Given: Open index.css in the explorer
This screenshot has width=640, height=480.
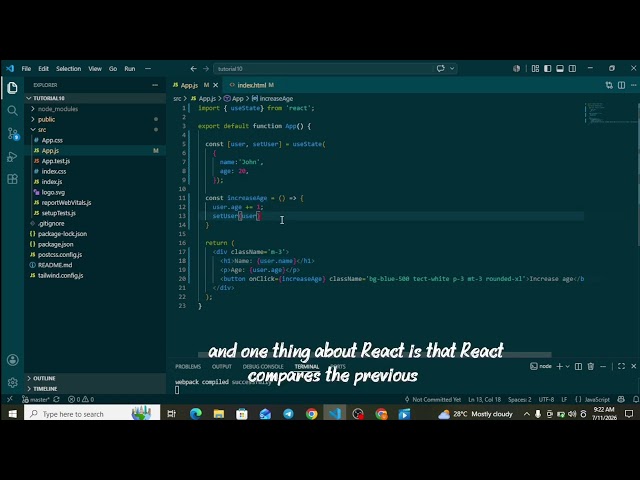Looking at the screenshot, I should 95,171.
